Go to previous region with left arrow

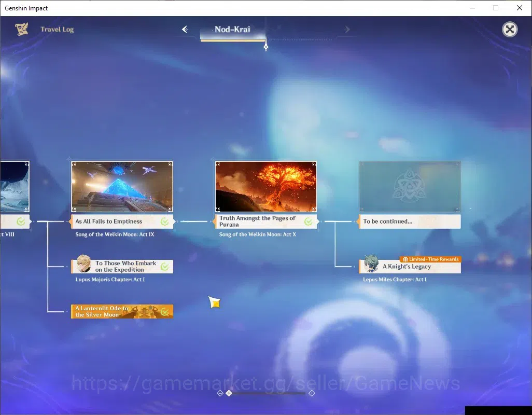(x=185, y=30)
